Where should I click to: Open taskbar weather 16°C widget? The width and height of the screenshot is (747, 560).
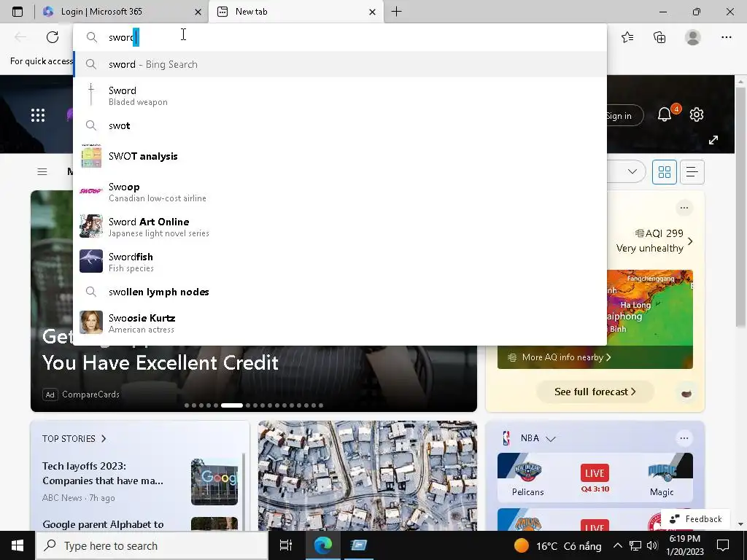(557, 545)
